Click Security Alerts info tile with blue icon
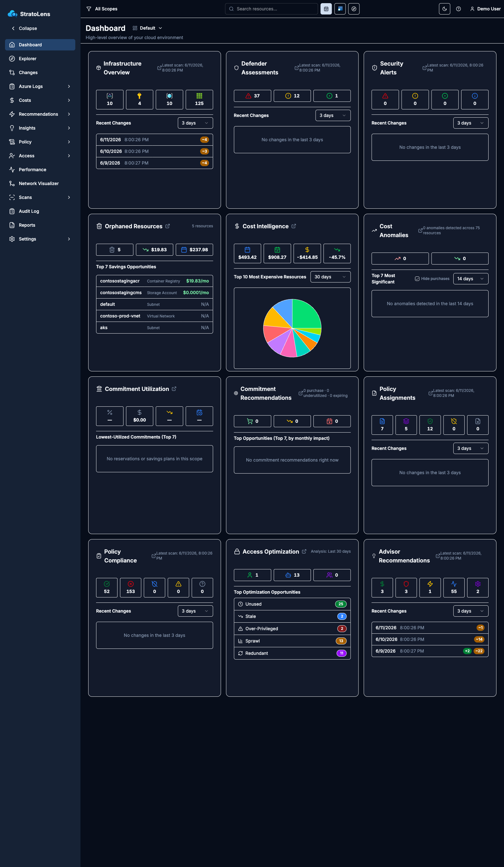The image size is (504, 867). click(475, 100)
